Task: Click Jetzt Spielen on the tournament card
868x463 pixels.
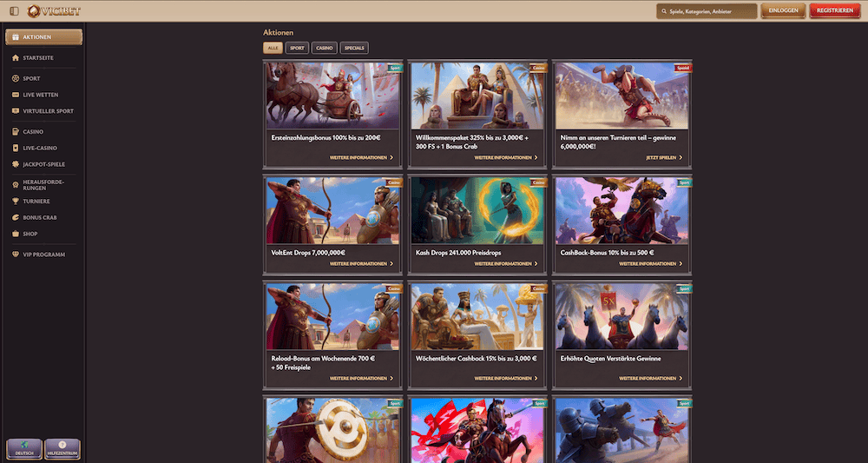Action: [x=664, y=157]
